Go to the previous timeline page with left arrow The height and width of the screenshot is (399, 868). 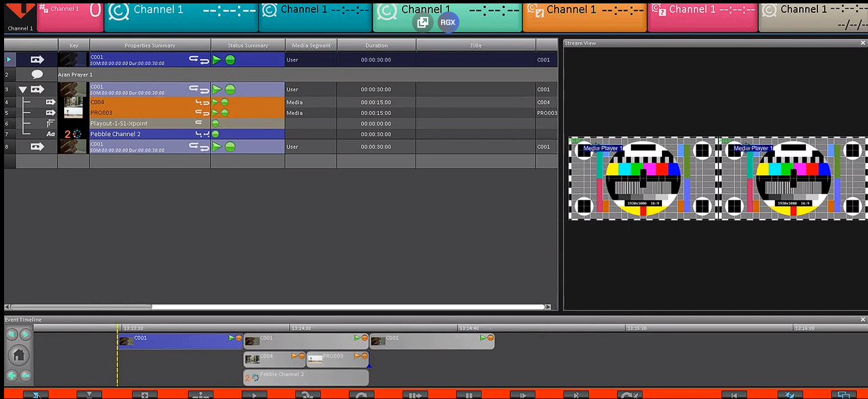11,334
